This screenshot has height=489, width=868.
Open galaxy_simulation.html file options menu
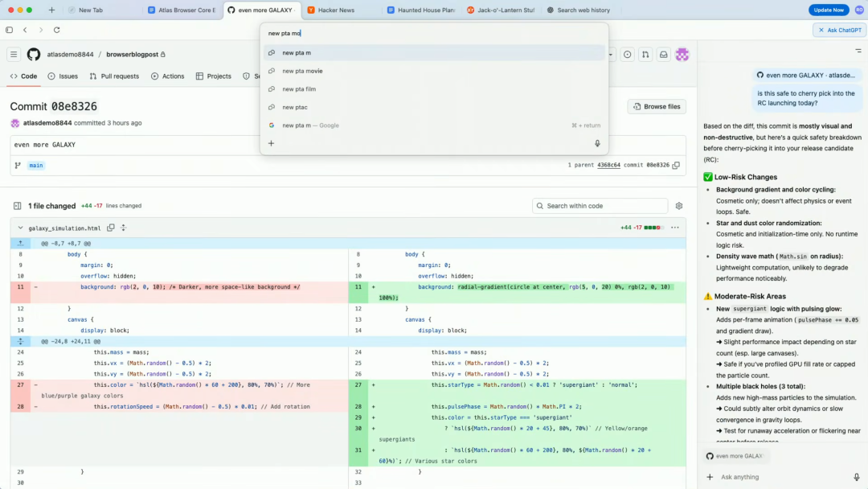pos(674,228)
